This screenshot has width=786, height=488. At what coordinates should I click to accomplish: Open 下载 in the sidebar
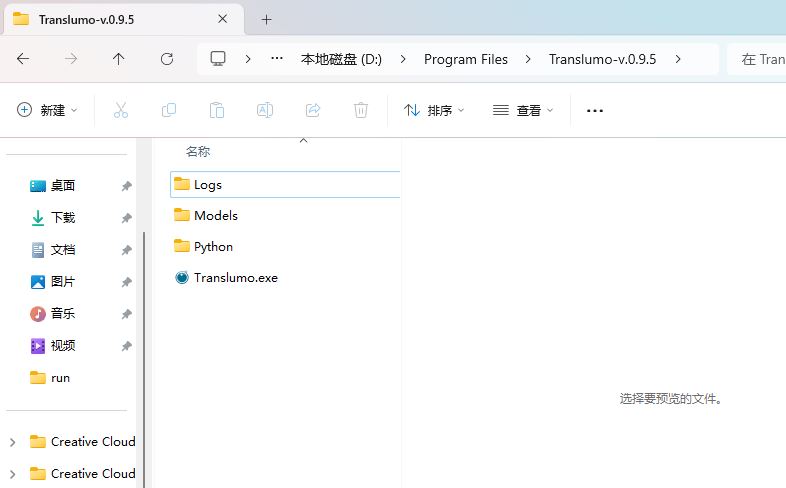63,218
